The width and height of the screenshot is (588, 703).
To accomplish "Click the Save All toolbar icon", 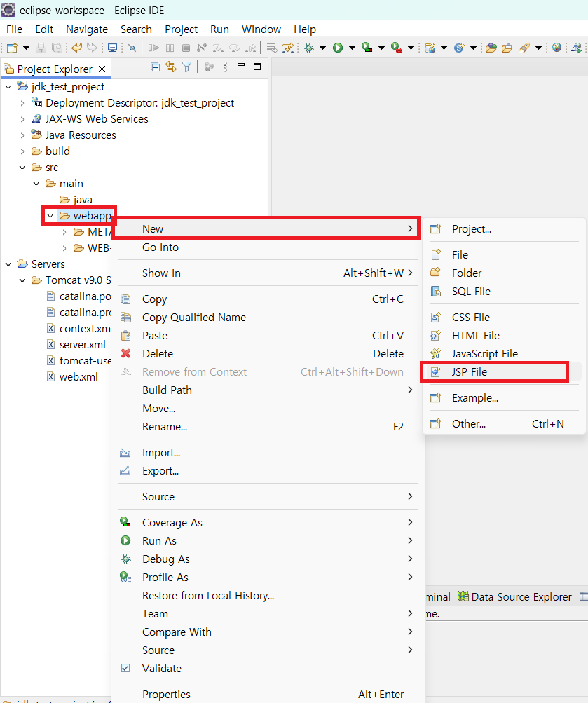I will click(x=57, y=48).
